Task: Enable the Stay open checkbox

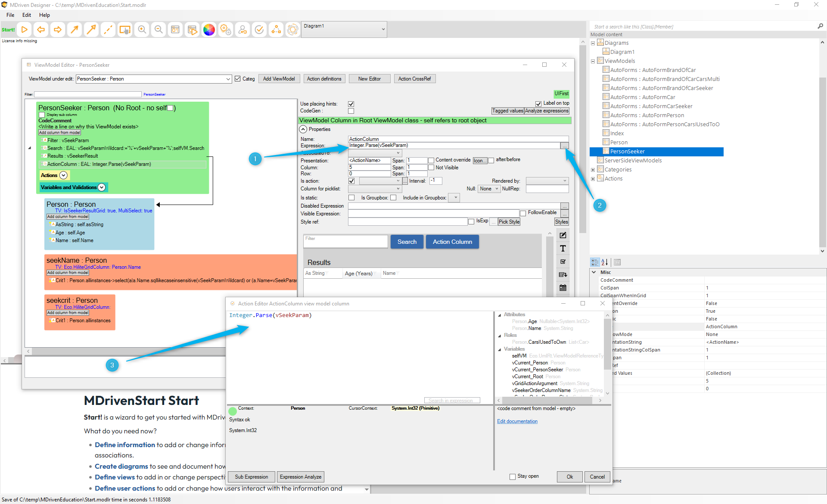Action: coord(513,476)
